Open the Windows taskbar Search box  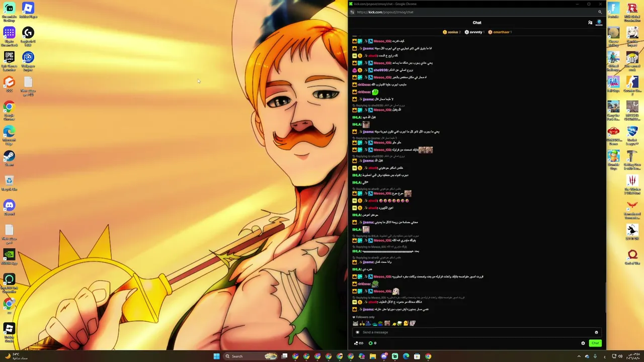point(250,356)
